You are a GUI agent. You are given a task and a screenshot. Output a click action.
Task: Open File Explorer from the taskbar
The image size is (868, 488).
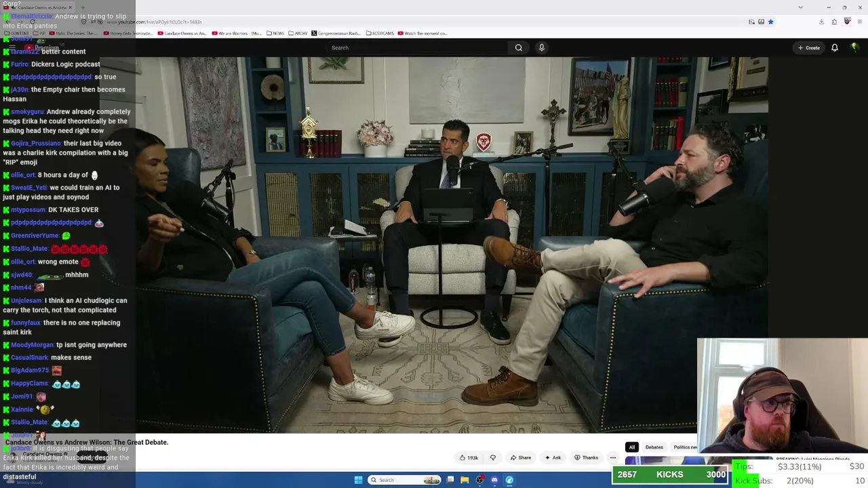[465, 480]
